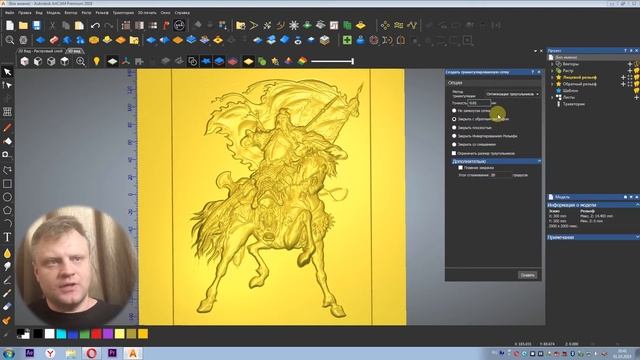Select the "Не замкнутая сетка" radio option
640x360 pixels.
click(x=454, y=111)
